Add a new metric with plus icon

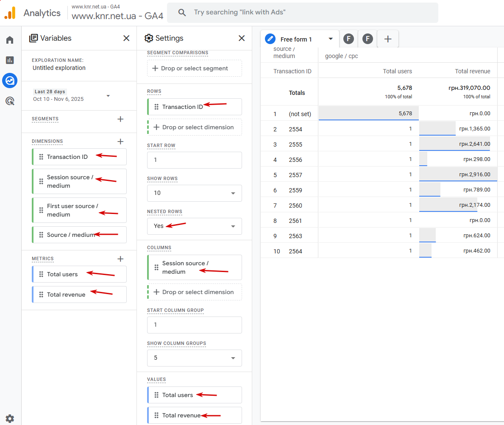tap(120, 259)
